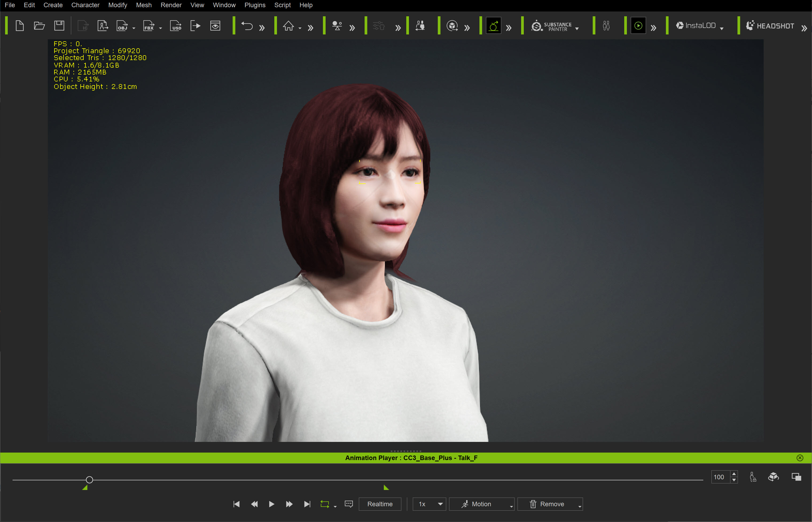Screen dimensions: 812x522
Task: Open the Character menu
Action: (85, 5)
